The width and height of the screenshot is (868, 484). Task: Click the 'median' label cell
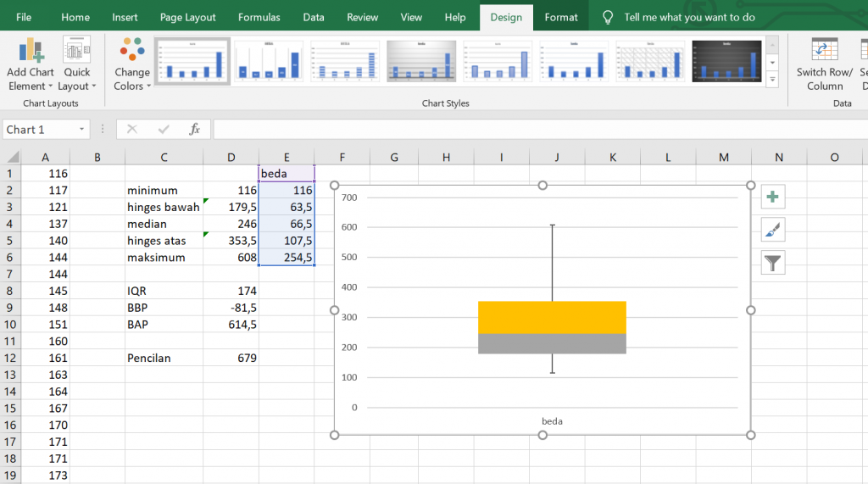click(164, 224)
